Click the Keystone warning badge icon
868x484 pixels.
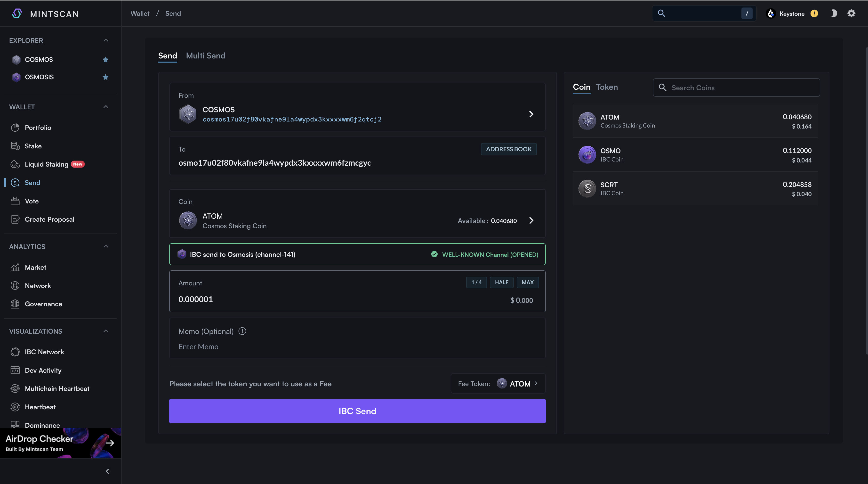click(x=814, y=14)
